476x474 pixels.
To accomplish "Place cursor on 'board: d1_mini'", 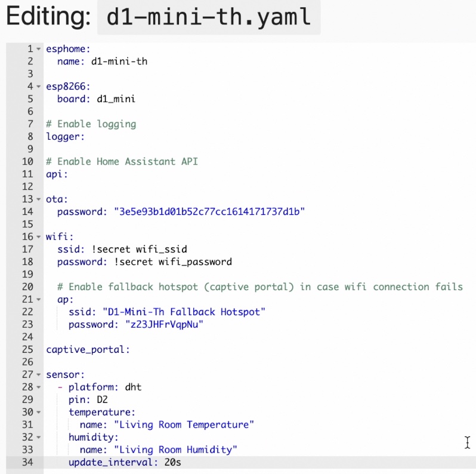I will 96,99.
